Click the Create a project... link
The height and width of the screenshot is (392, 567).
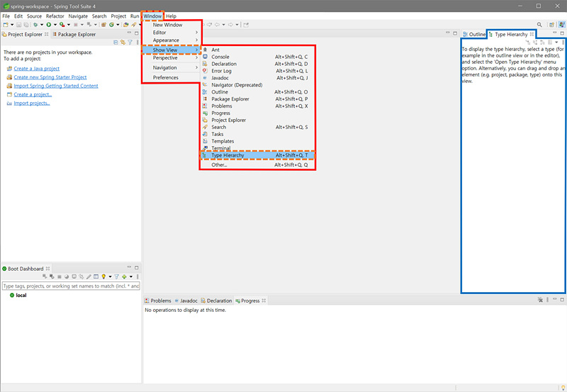[33, 95]
